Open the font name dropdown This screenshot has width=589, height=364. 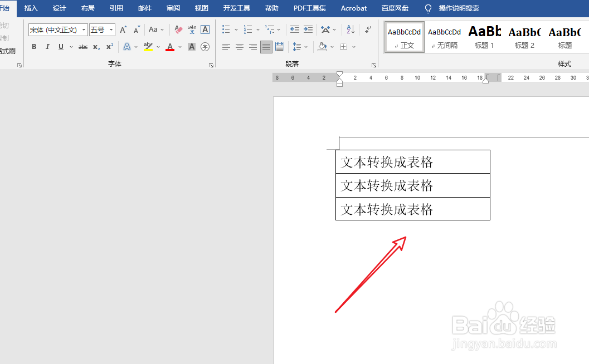[x=84, y=29]
